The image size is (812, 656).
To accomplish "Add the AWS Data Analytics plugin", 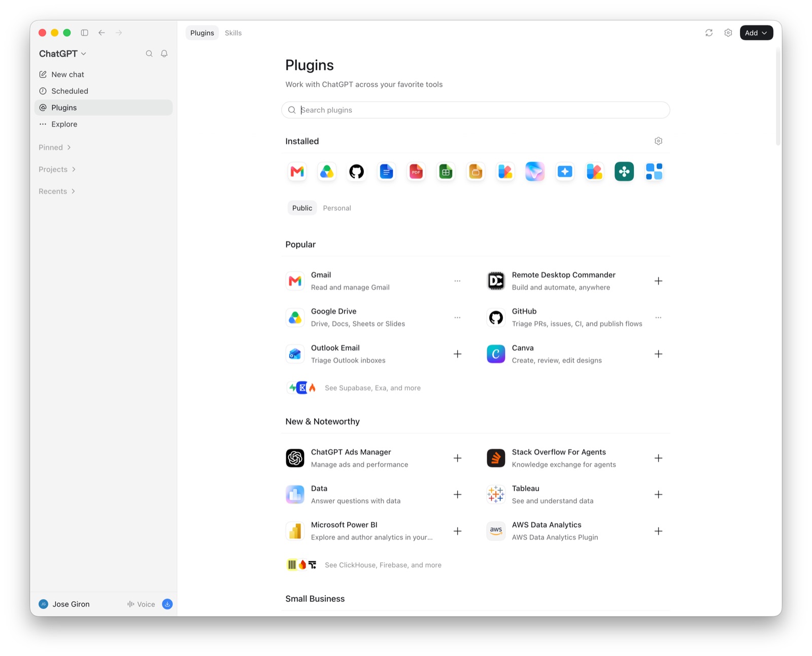I will pyautogui.click(x=658, y=531).
